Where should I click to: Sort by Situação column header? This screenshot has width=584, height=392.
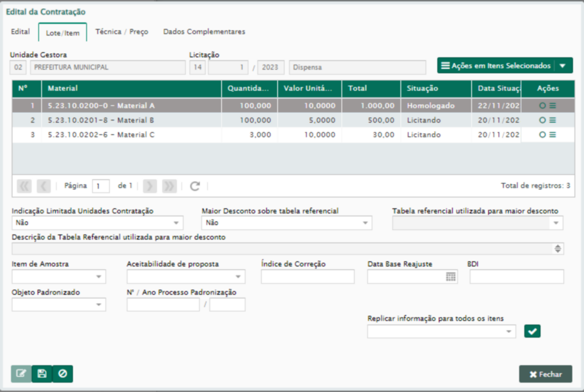[x=436, y=88]
